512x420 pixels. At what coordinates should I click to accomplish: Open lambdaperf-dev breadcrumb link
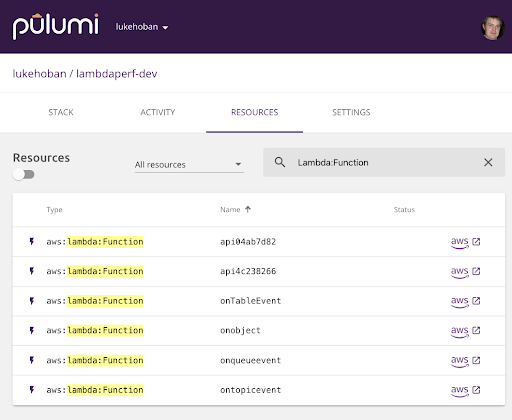(x=117, y=74)
